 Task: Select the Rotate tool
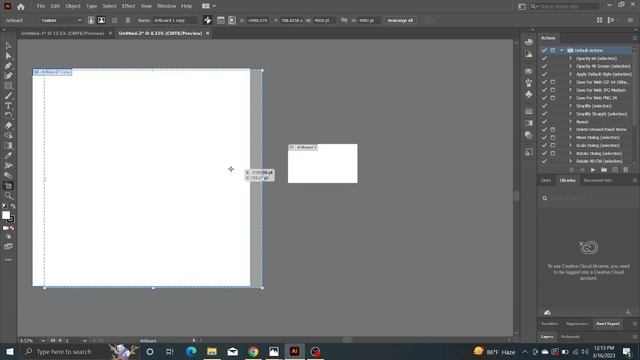tap(8, 116)
